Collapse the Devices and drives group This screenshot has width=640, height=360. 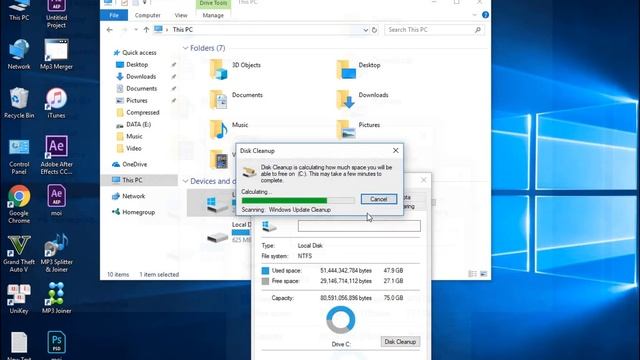click(185, 181)
